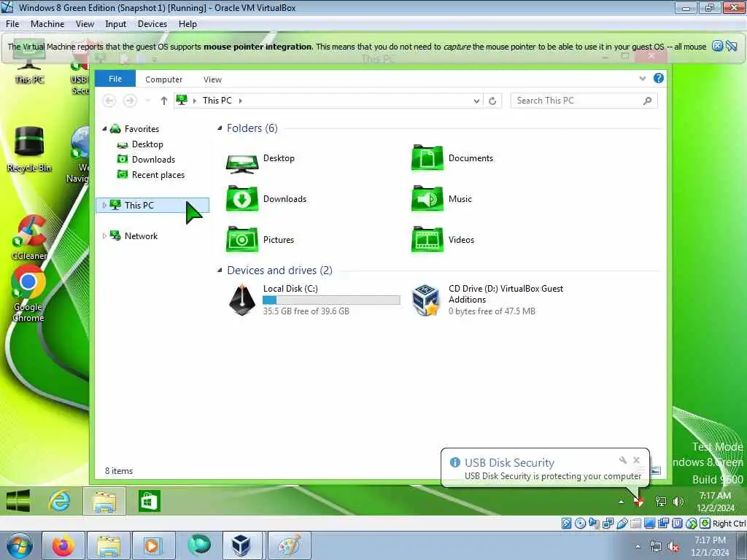Show hidden guest tray icons arrow
The image size is (747, 560).
(622, 502)
